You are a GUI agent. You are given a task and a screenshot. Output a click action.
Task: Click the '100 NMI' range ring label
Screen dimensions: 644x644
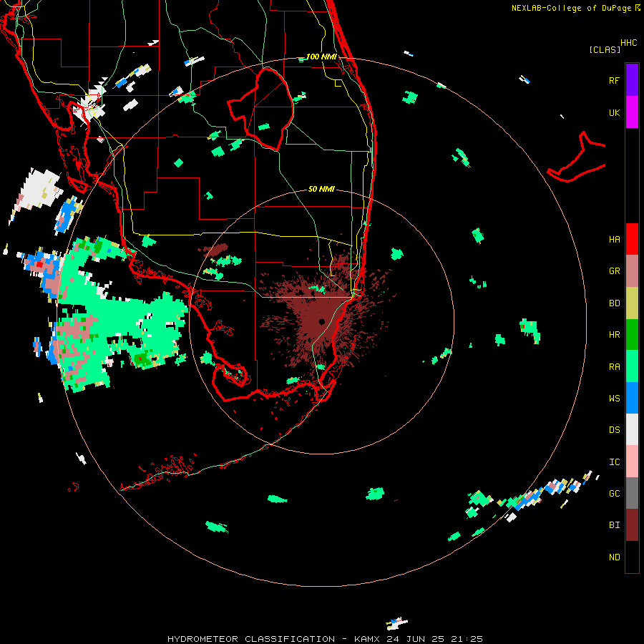[x=321, y=57]
